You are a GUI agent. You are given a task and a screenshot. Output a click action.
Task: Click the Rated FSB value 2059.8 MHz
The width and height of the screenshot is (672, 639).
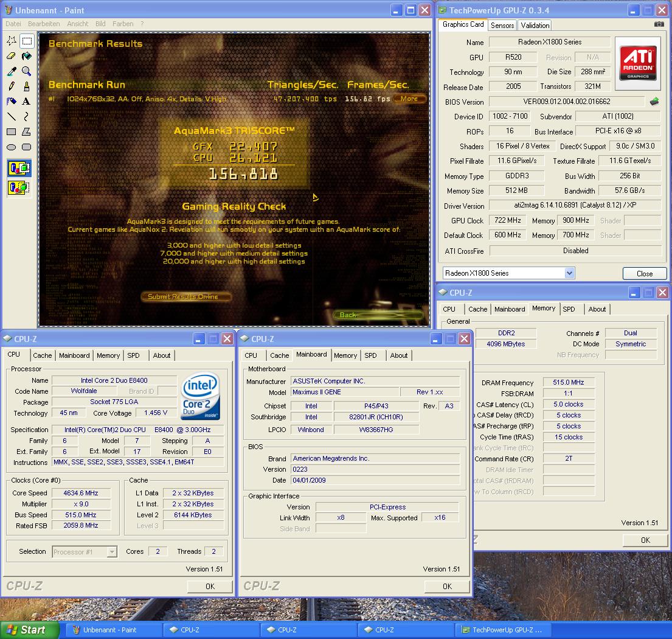pos(81,525)
